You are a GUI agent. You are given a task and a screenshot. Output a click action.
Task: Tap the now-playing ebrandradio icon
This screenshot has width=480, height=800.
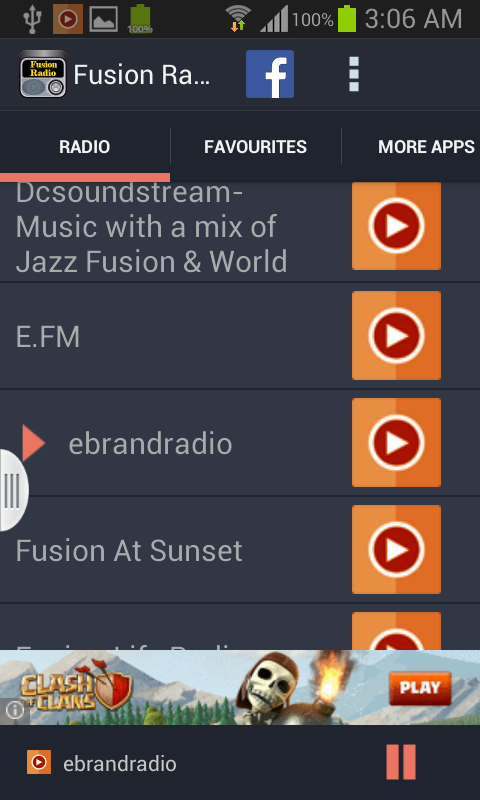pos(39,762)
